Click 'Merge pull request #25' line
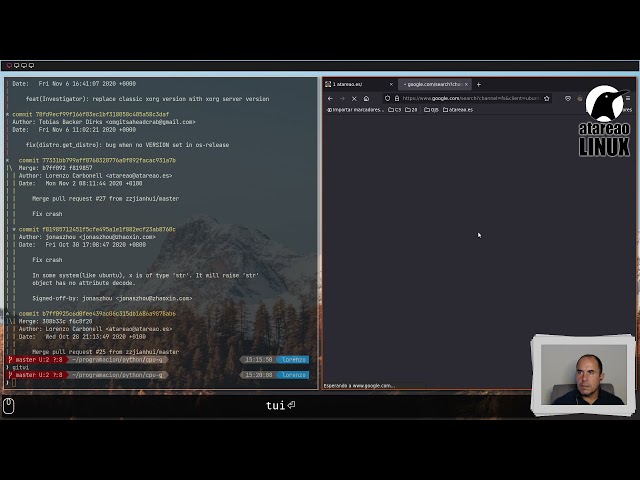The image size is (640, 480). coord(105,352)
